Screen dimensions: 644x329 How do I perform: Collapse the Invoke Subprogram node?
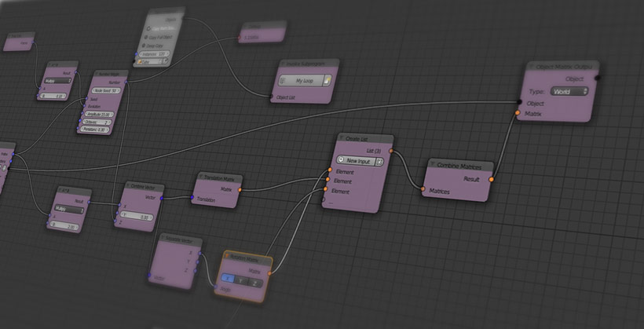(283, 64)
